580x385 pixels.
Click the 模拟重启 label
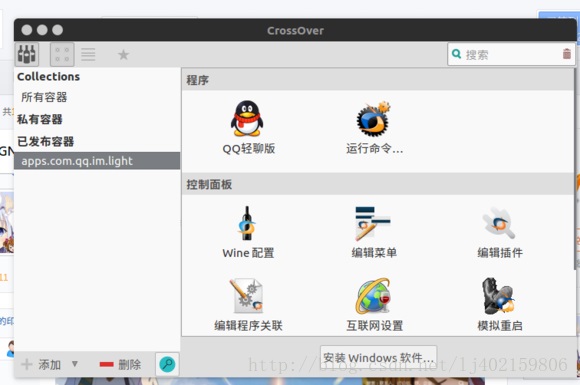[x=500, y=326]
